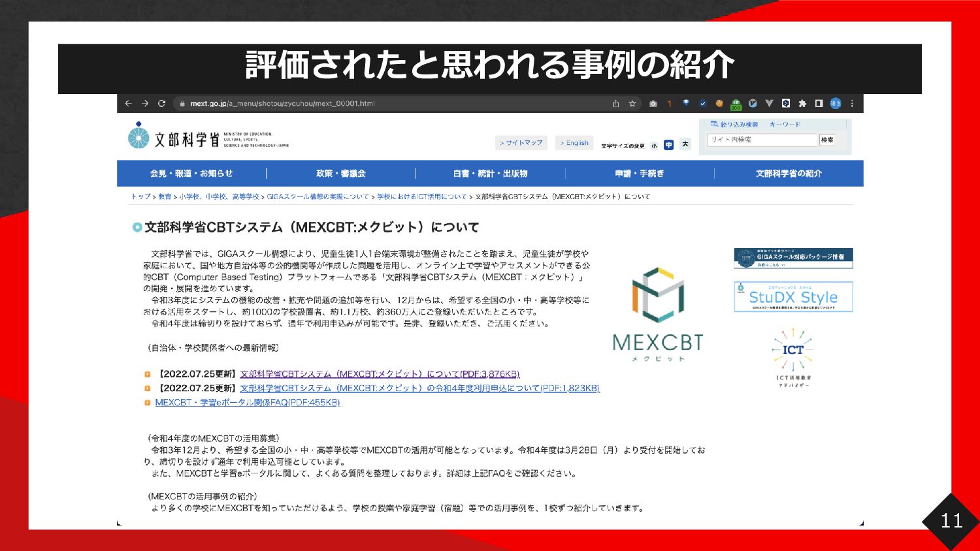Toggle the browser side panel icon
The image size is (980, 551).
click(x=819, y=103)
